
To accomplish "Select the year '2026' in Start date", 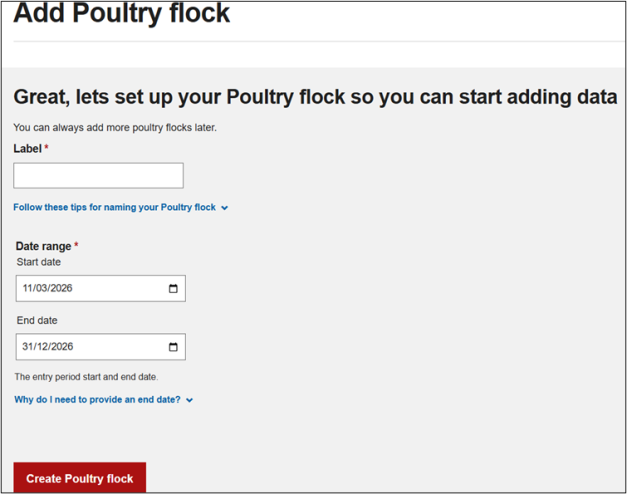I will [60, 288].
